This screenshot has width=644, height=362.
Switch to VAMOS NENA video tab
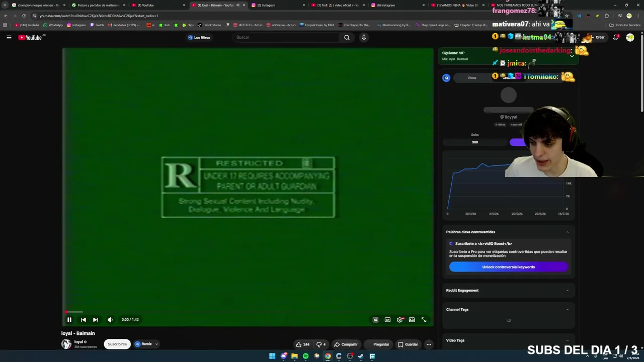[x=457, y=5]
